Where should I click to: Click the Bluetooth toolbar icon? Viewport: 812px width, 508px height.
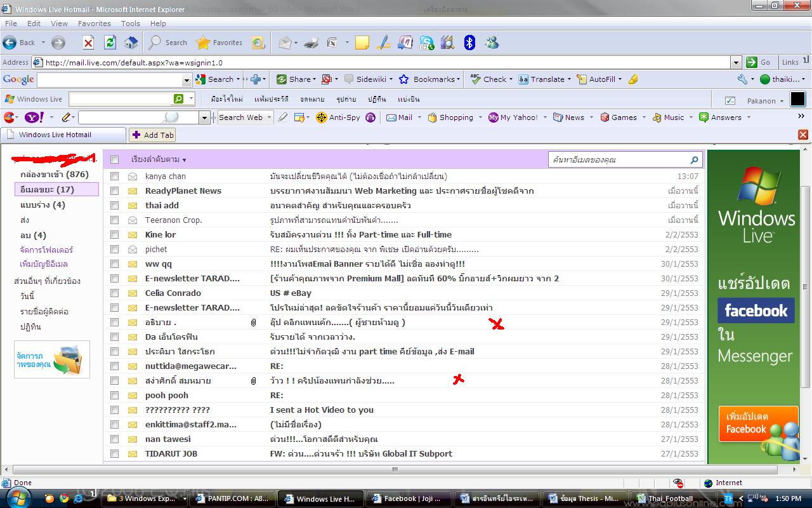(x=469, y=43)
